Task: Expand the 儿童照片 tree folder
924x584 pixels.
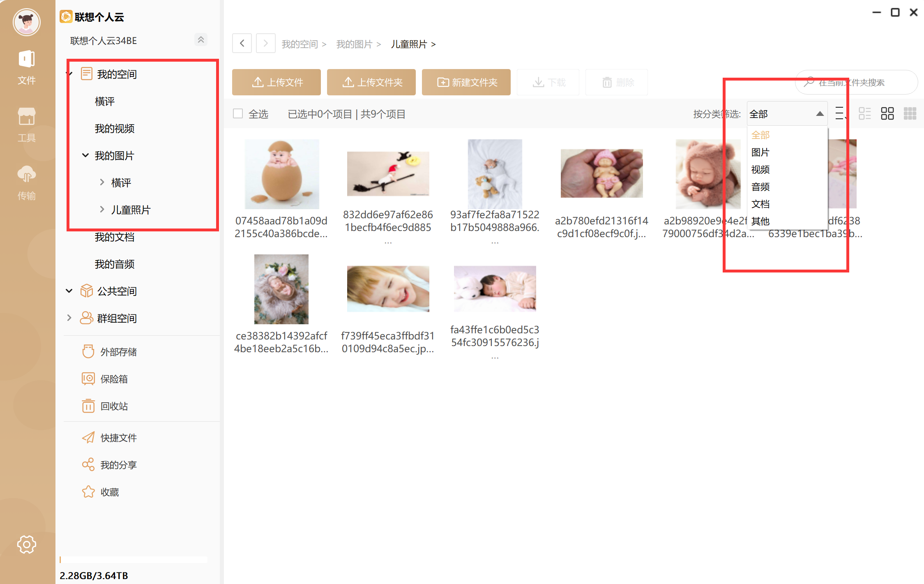Action: point(102,210)
